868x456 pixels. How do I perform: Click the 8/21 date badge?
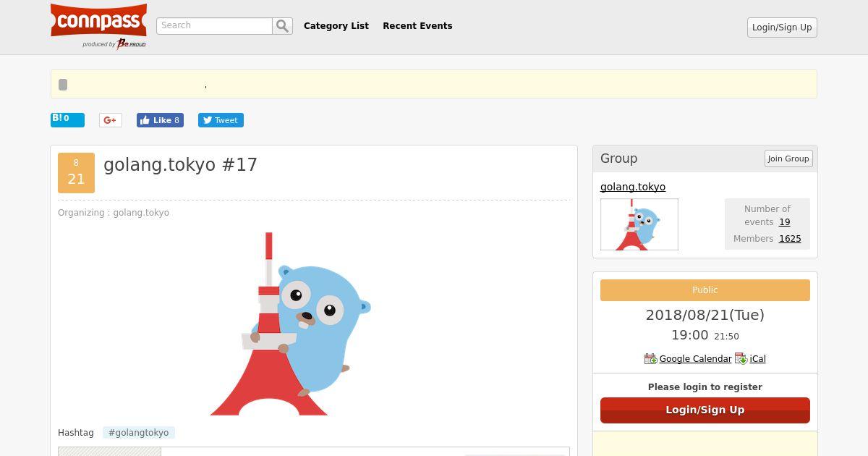click(76, 173)
